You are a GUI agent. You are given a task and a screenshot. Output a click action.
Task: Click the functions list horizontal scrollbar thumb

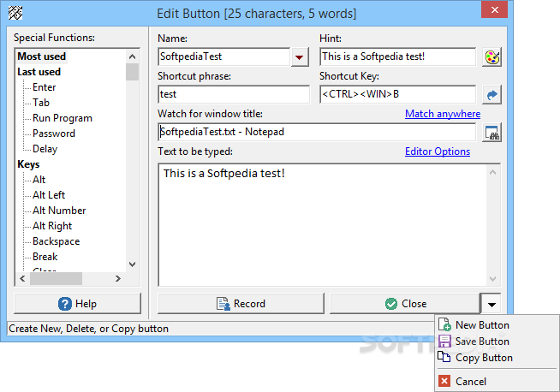[x=56, y=278]
